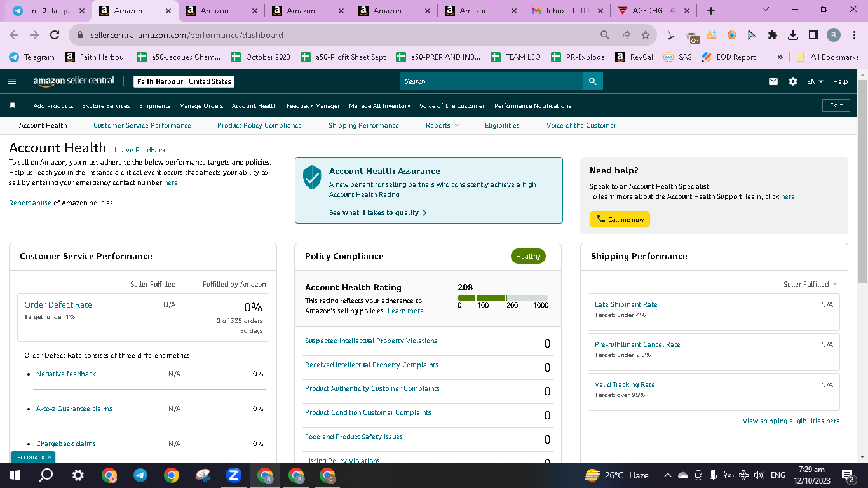Click the broom extension icon
This screenshot has height=488, width=868.
coord(671,35)
